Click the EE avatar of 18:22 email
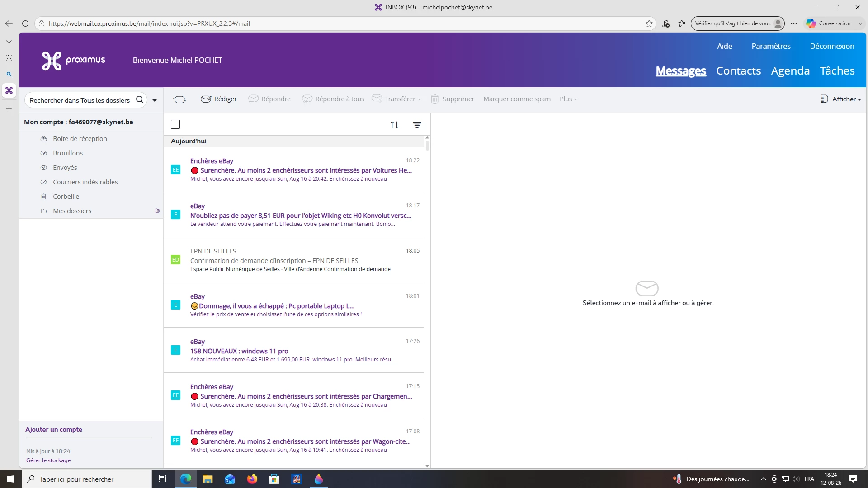The height and width of the screenshot is (488, 868). (x=176, y=169)
